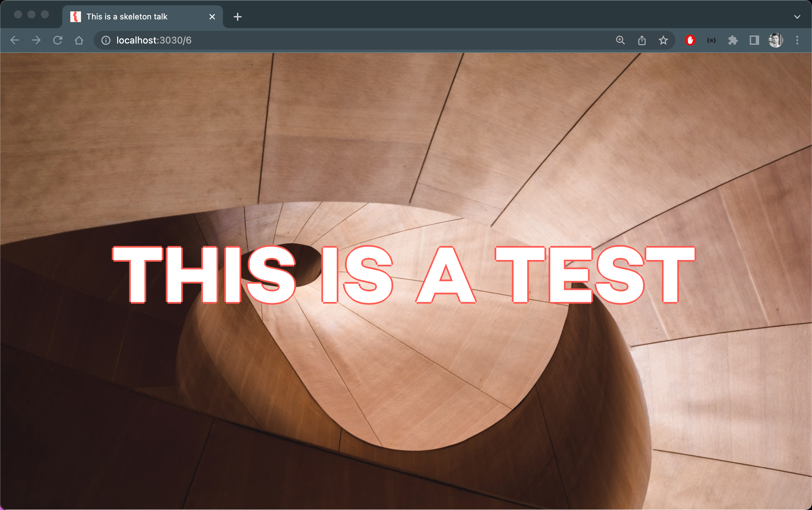Click the browser back arrow

tap(15, 40)
